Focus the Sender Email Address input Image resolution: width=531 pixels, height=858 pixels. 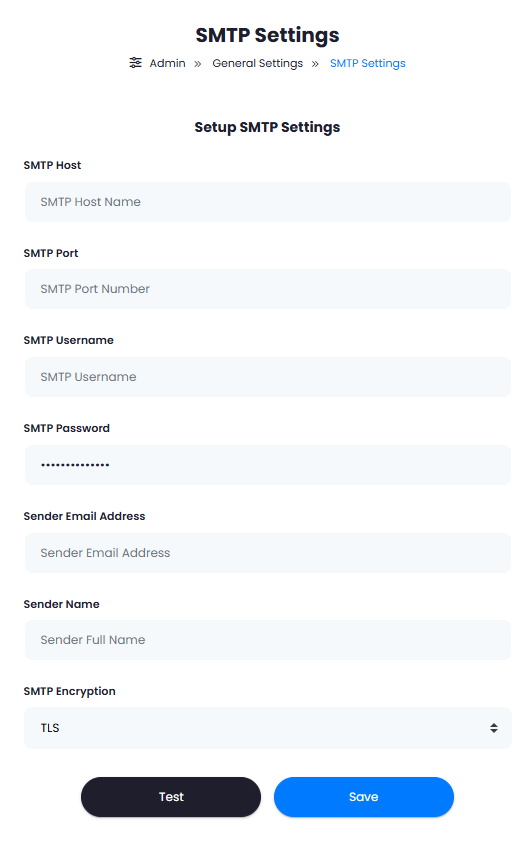pos(268,553)
